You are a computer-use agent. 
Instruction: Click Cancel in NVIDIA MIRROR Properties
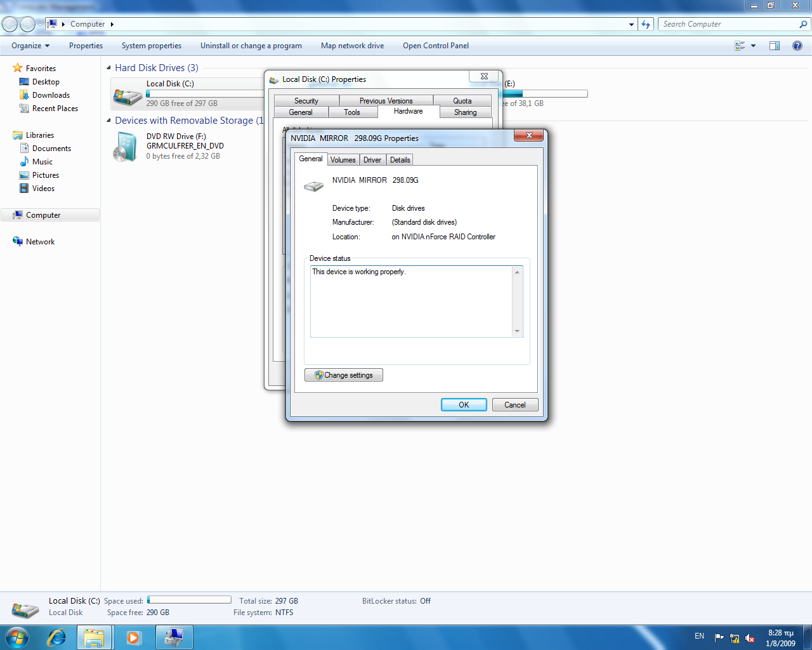click(x=515, y=405)
